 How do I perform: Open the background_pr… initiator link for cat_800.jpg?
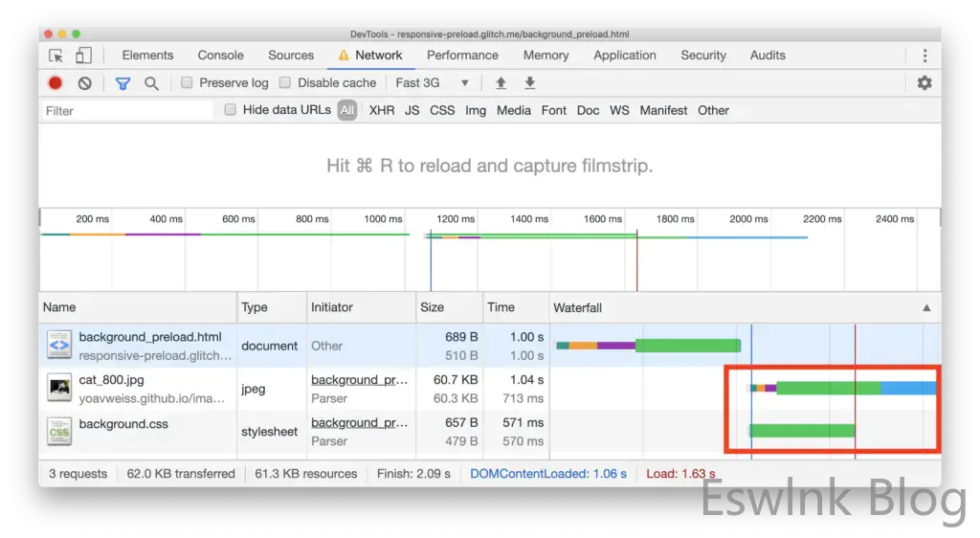[x=359, y=380]
